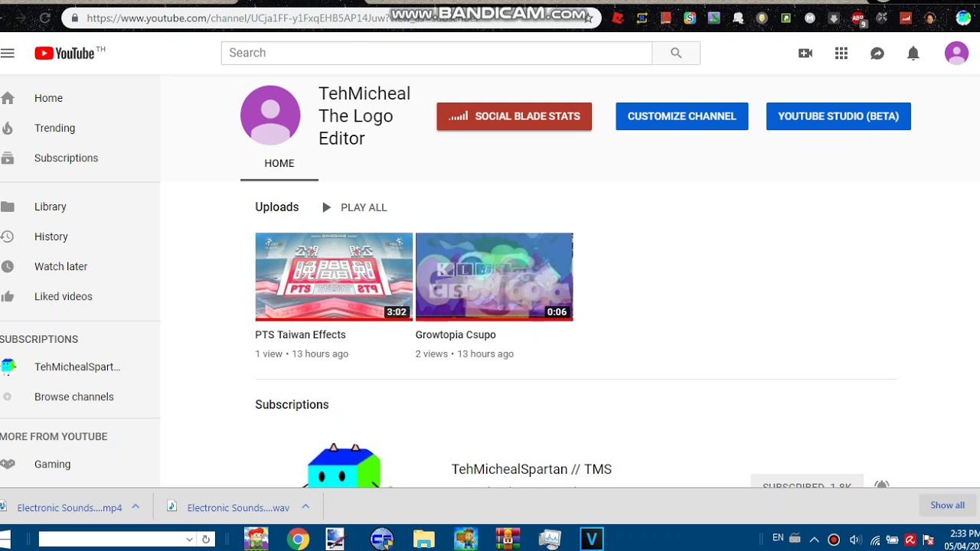Open the YouTube apps grid
980x551 pixels.
click(x=841, y=53)
